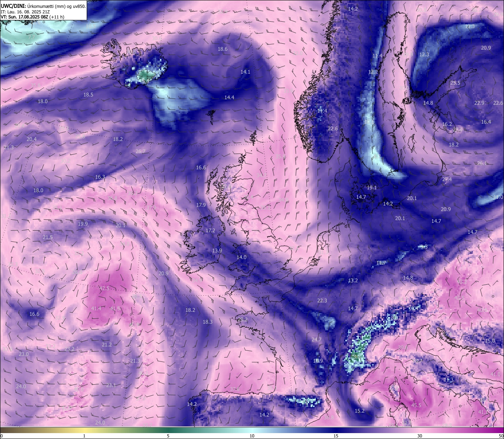This screenshot has width=504, height=439.
Task: Click the colorbar tick label 30
Action: (x=420, y=436)
